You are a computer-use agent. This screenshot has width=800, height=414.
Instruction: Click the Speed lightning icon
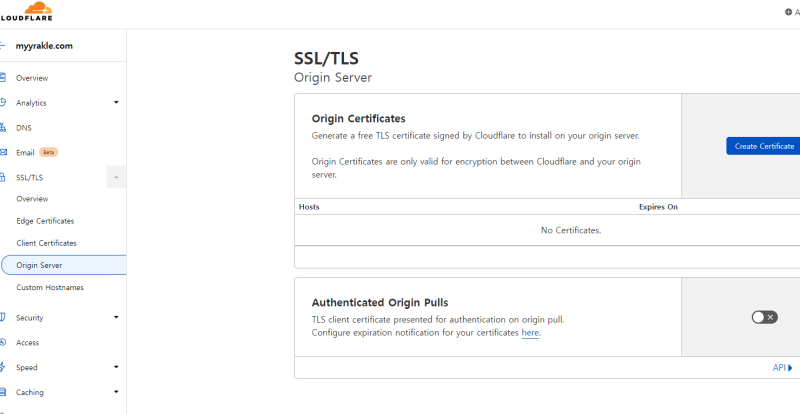(4, 368)
